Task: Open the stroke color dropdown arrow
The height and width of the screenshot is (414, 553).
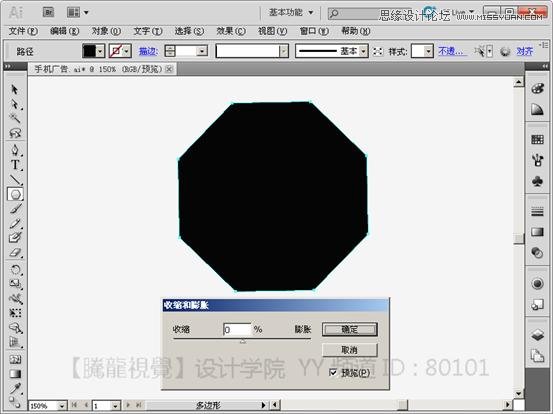Action: point(127,51)
